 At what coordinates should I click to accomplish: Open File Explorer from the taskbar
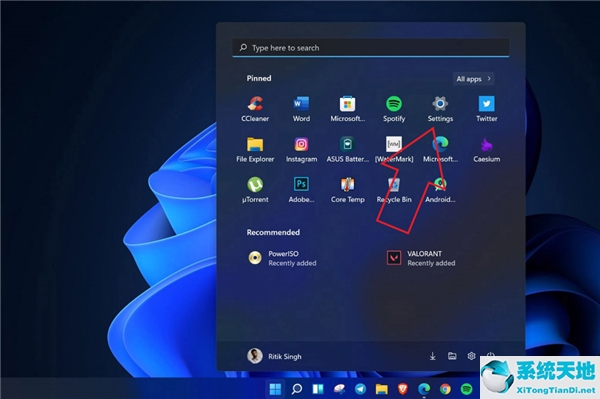tap(382, 389)
